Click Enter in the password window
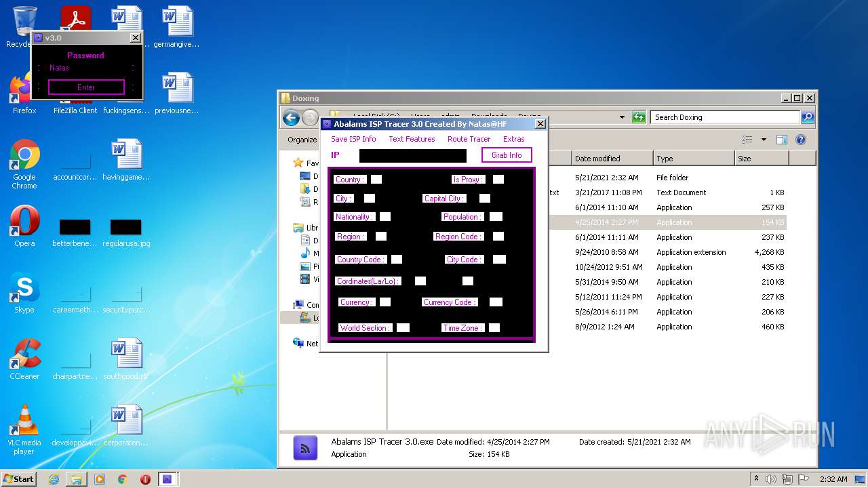 tap(86, 87)
